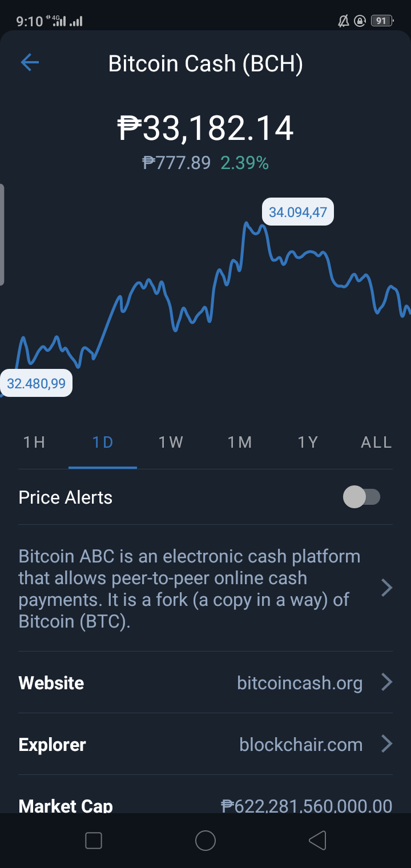This screenshot has height=868, width=411.
Task: Tap the rotation lock status icon
Action: (360, 21)
